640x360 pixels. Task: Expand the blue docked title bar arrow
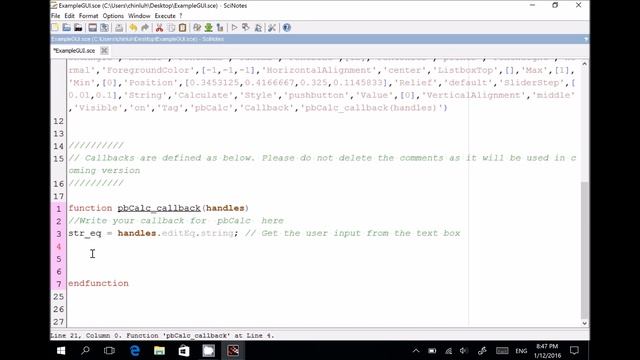[x=586, y=39]
